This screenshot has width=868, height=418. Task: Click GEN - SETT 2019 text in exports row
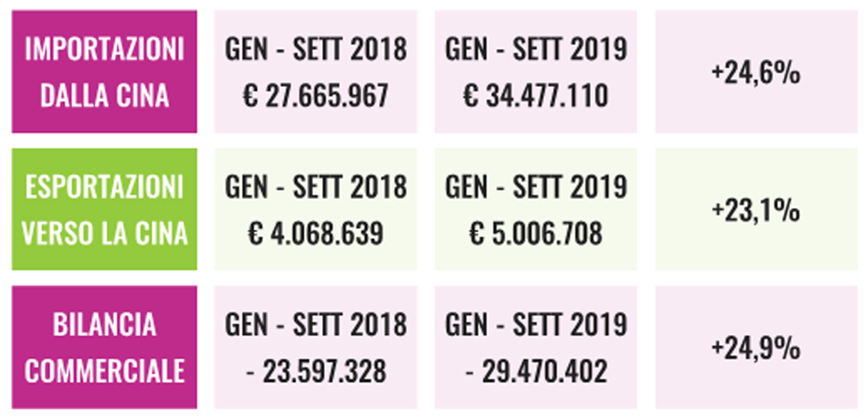536,187
